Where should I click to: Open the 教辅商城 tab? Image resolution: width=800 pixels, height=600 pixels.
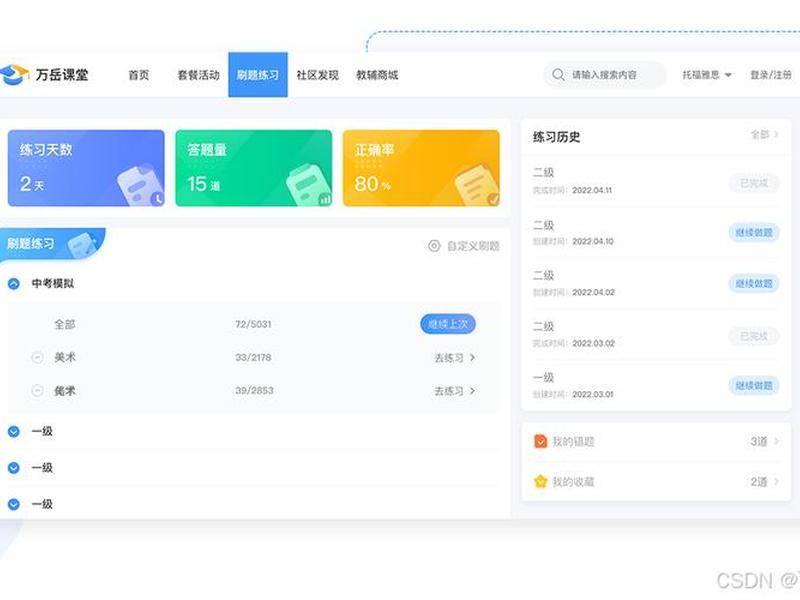[x=377, y=75]
